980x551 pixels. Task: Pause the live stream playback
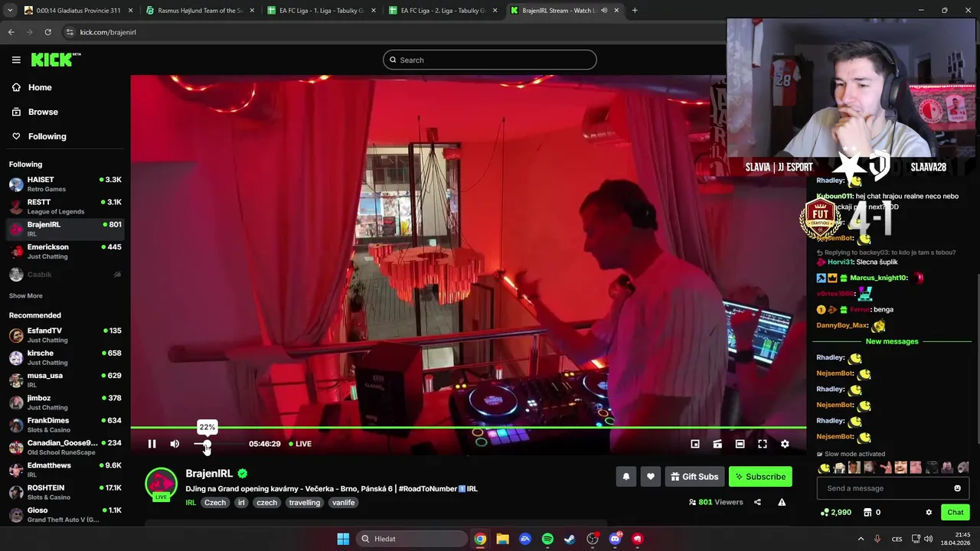click(152, 444)
